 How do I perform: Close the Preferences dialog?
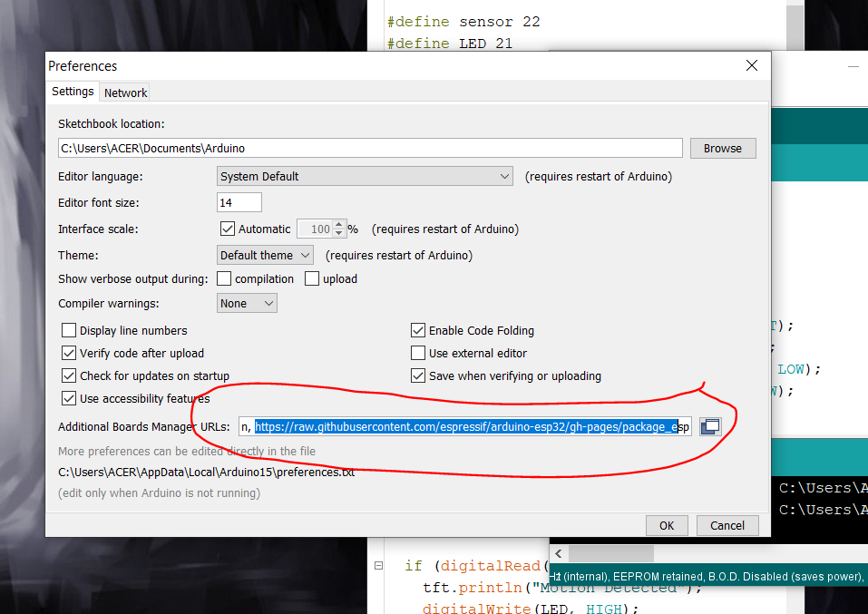click(x=751, y=65)
